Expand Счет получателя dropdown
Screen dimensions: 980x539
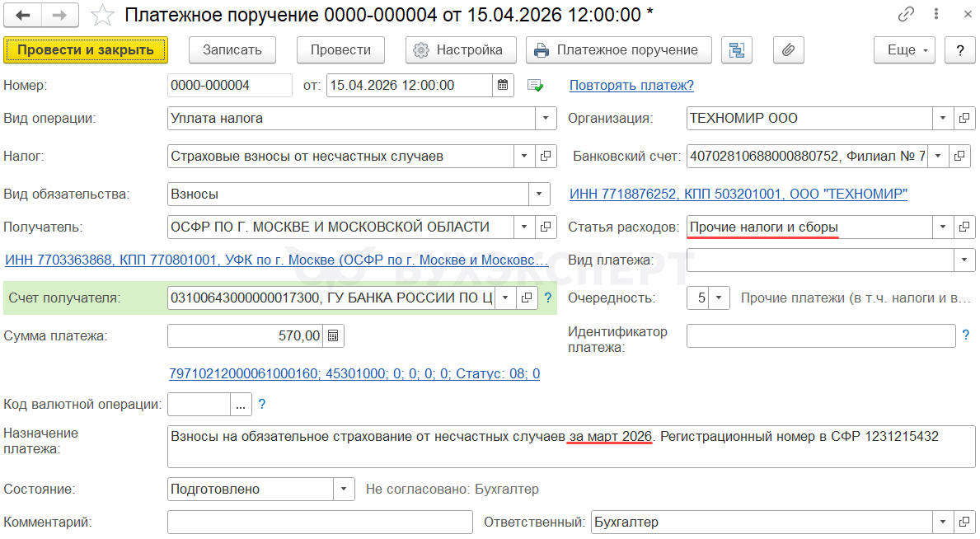pyautogui.click(x=505, y=298)
